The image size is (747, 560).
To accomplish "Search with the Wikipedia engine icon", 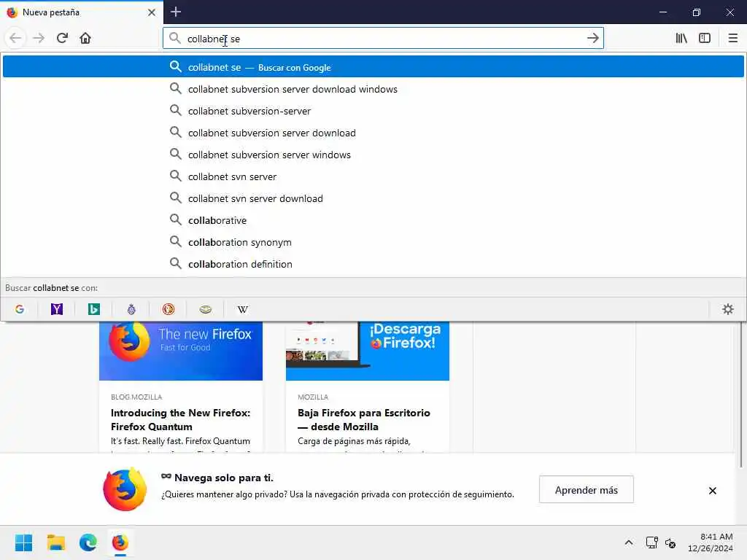I will pos(242,309).
